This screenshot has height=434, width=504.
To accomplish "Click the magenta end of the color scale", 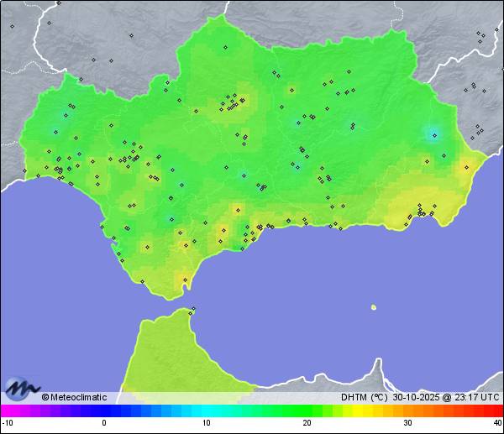I will pos(7,410).
